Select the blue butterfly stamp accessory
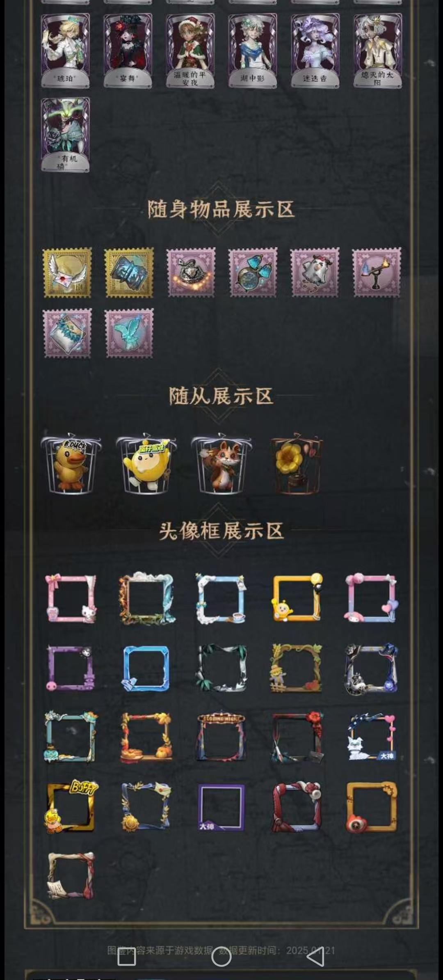This screenshot has width=443, height=980. tap(129, 334)
